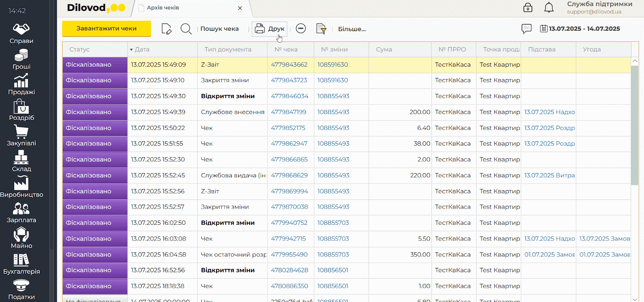The width and height of the screenshot is (644, 302).
Task: Open the Склад warehouse icon
Action: 21,158
